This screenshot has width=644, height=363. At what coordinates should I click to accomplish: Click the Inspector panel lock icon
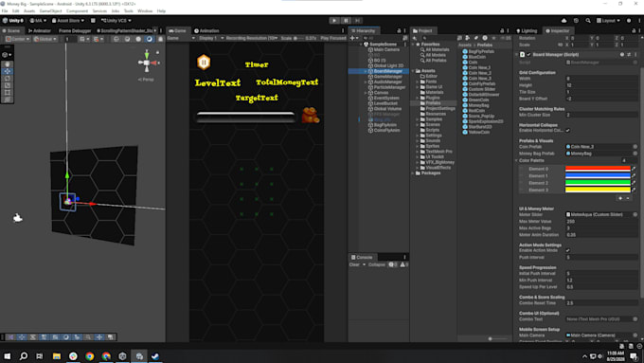(x=634, y=31)
